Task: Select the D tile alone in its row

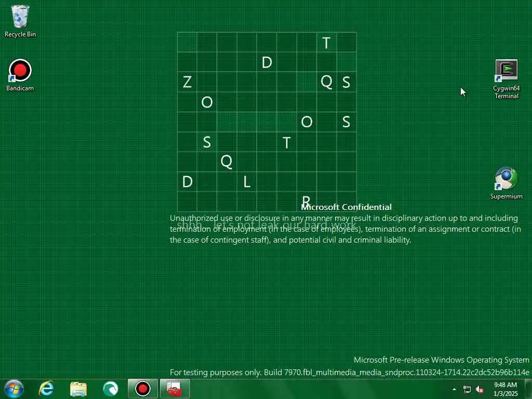Action: [267, 62]
